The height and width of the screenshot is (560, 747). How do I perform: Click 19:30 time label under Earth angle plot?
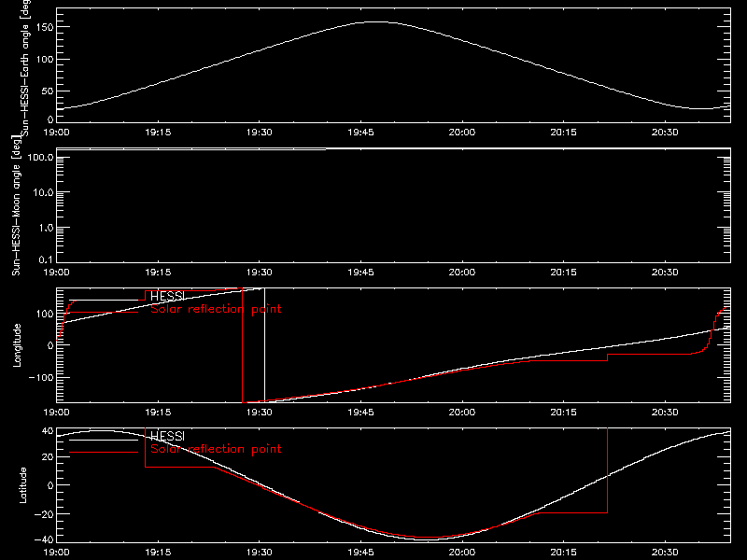pos(260,133)
